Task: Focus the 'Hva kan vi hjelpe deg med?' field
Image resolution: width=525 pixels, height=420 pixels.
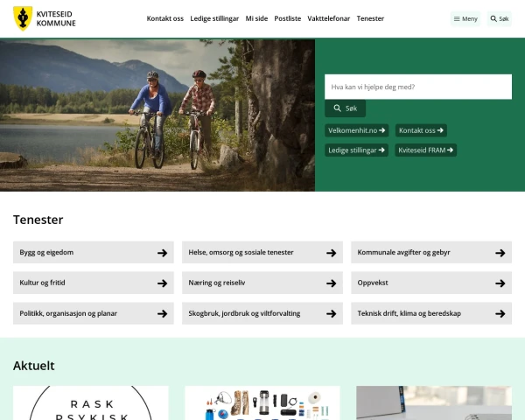Action: 417,87
